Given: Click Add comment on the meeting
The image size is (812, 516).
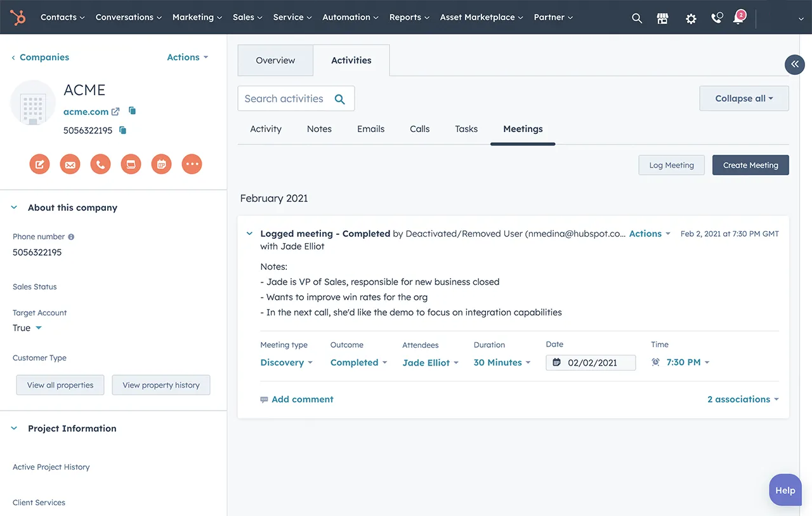Looking at the screenshot, I should pyautogui.click(x=297, y=399).
